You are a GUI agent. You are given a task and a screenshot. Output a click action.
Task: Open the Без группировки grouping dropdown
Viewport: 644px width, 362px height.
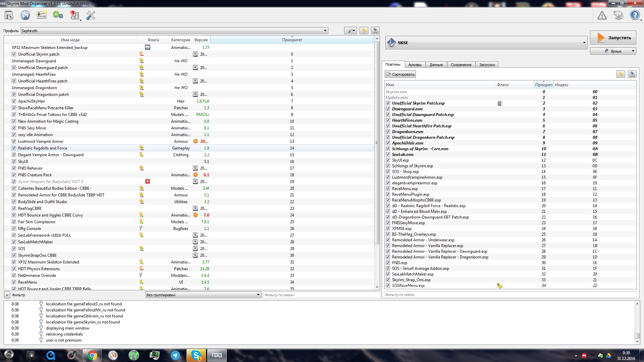tap(203, 295)
